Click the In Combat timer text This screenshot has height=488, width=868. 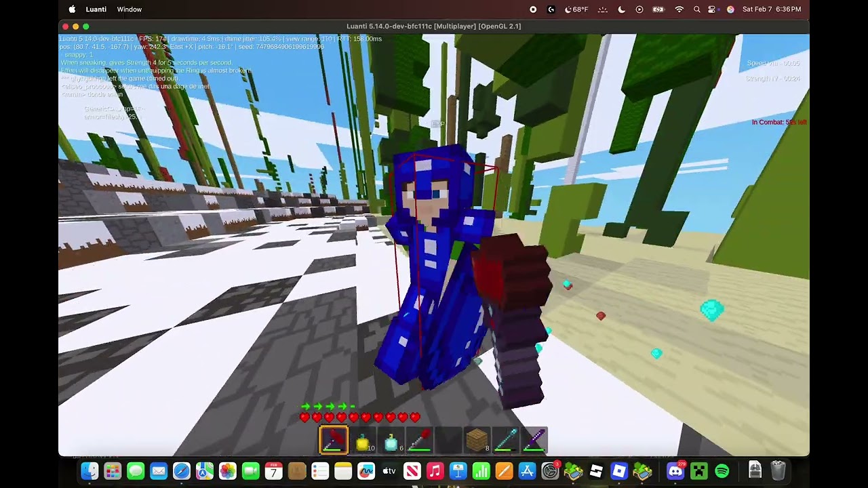click(x=779, y=123)
